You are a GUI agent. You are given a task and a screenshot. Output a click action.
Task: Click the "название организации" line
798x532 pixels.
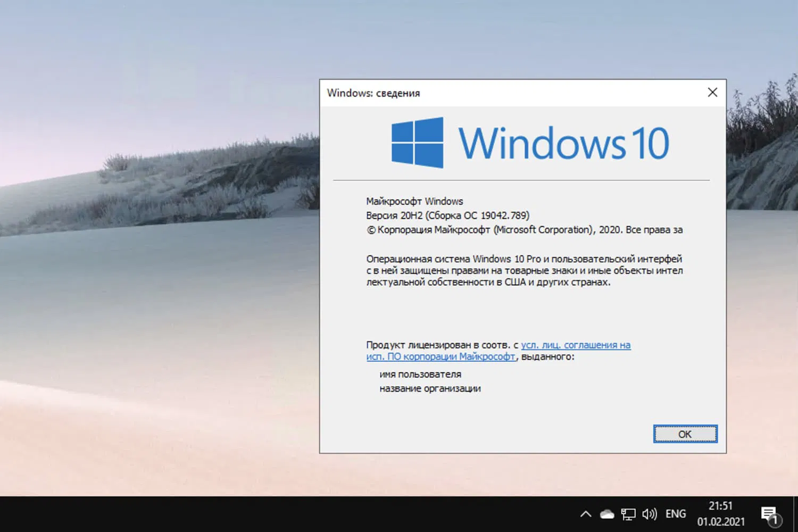click(430, 388)
